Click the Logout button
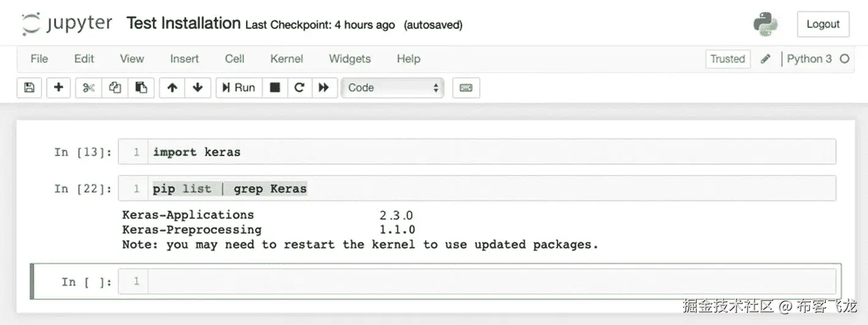The image size is (868, 325). pos(823,24)
